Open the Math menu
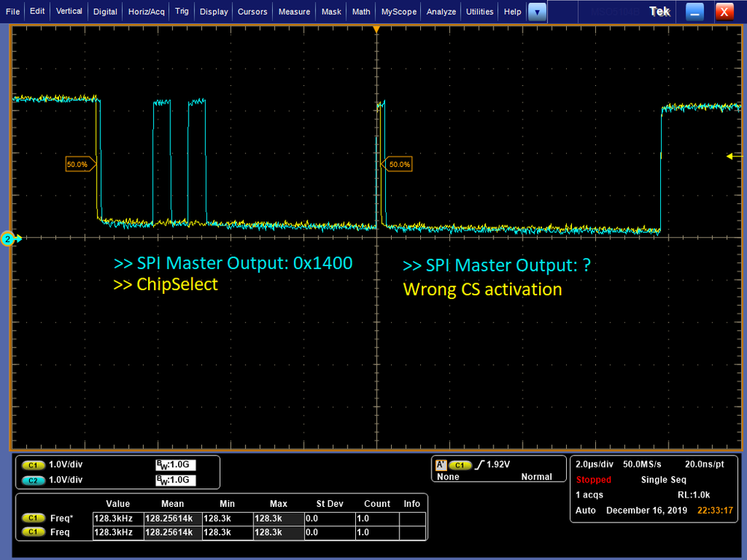Screen dimensions: 747x560 [361, 11]
